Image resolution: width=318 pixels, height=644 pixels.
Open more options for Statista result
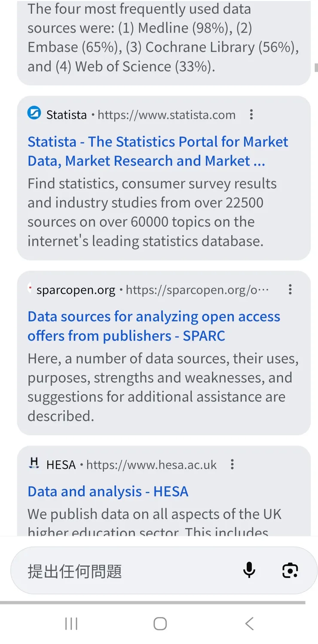click(x=251, y=115)
